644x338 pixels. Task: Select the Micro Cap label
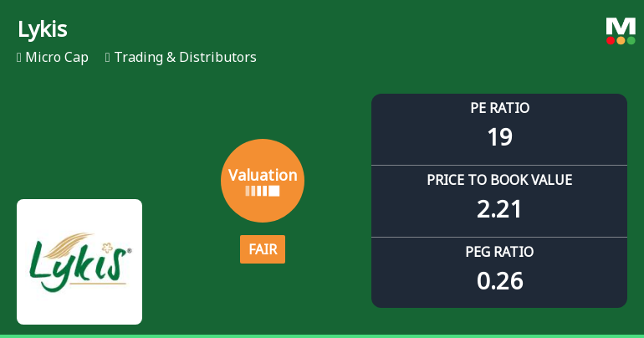click(x=57, y=58)
